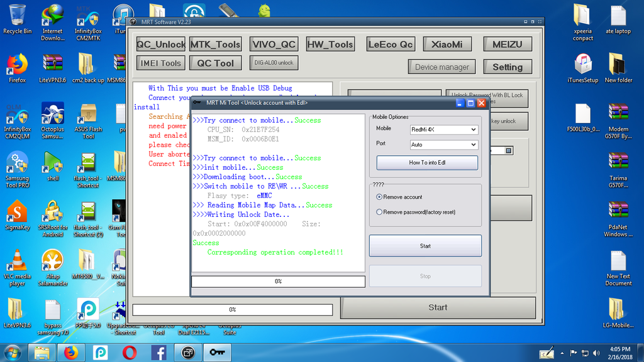
Task: Click the How To into Edl button
Action: pos(427,163)
